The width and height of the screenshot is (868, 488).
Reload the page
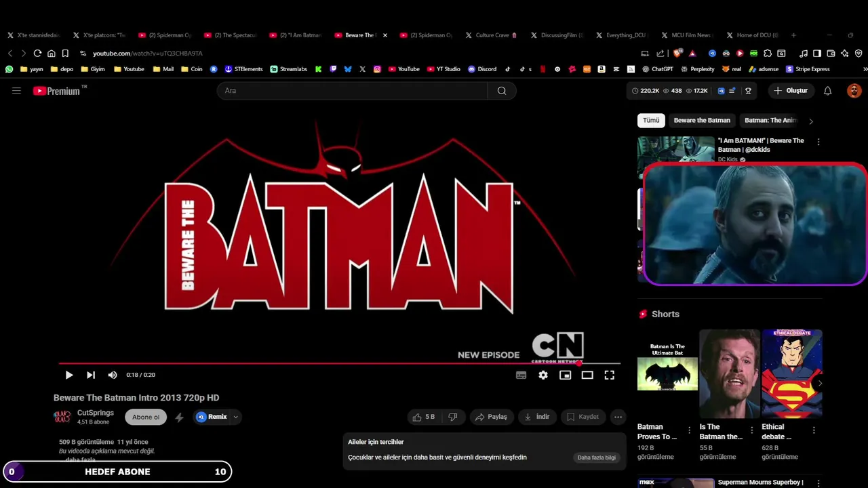tap(37, 53)
